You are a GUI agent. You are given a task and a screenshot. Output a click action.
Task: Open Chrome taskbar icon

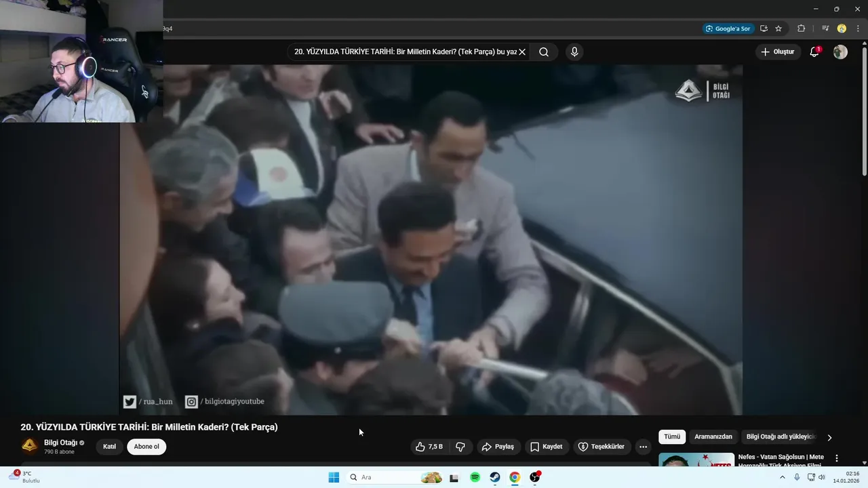(515, 477)
